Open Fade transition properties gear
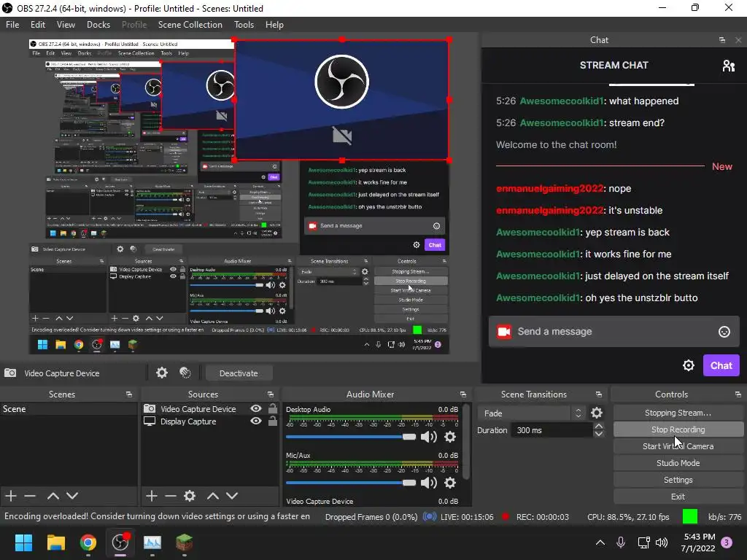This screenshot has height=560, width=747. coord(597,413)
